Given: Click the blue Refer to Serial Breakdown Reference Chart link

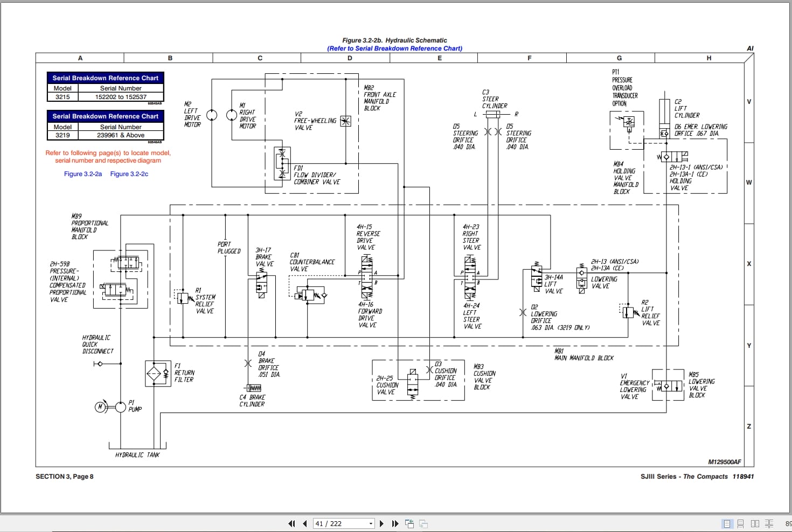Looking at the screenshot, I should (395, 48).
